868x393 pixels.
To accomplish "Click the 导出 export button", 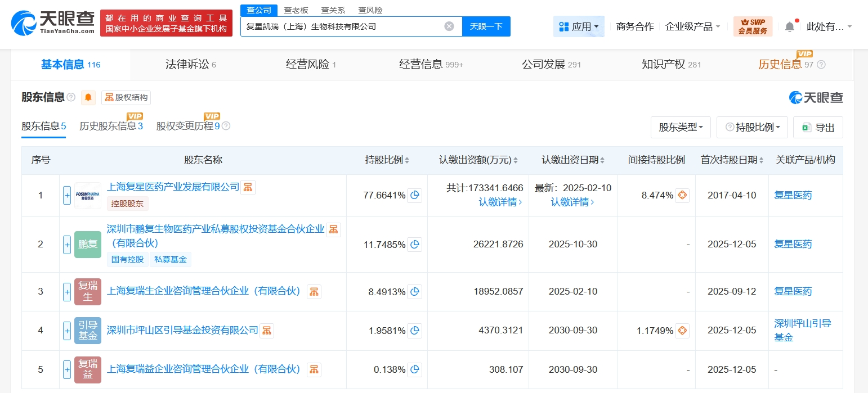I will click(x=817, y=128).
